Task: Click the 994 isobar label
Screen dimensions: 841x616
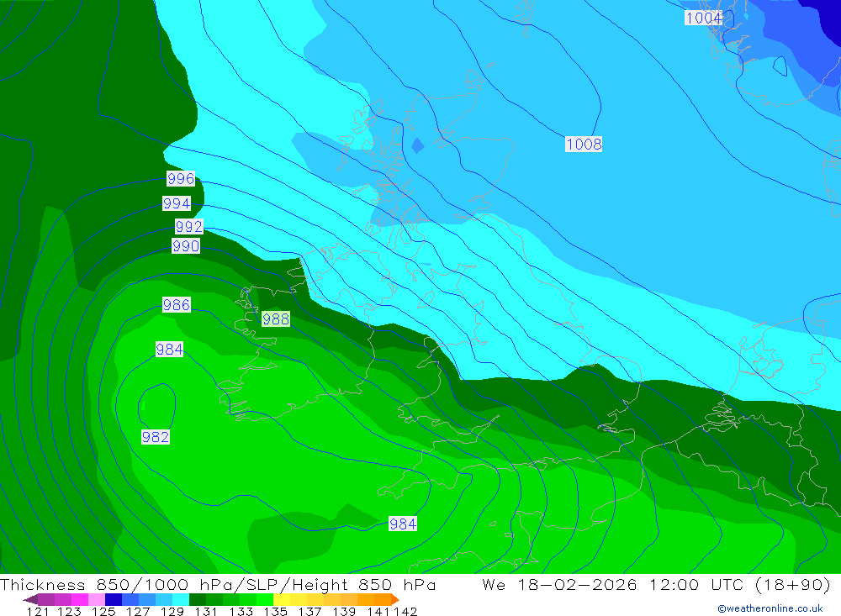Action: tap(177, 203)
